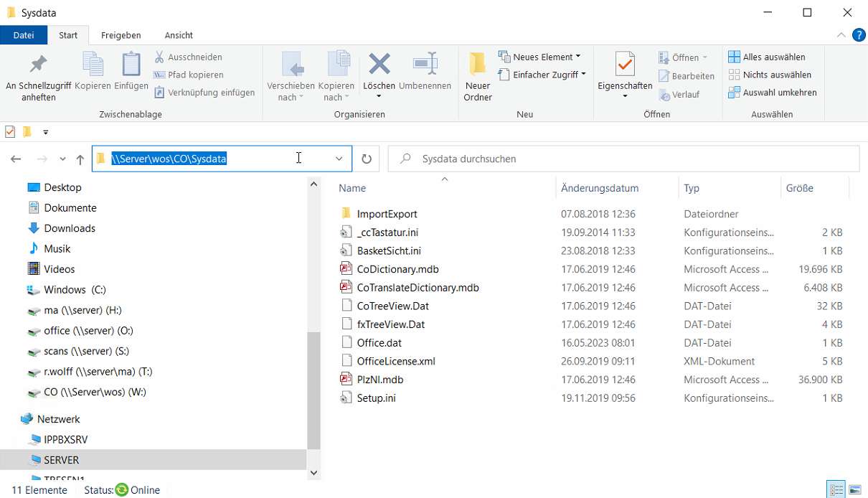Click the Sysdata durchsuchen search box

point(623,159)
